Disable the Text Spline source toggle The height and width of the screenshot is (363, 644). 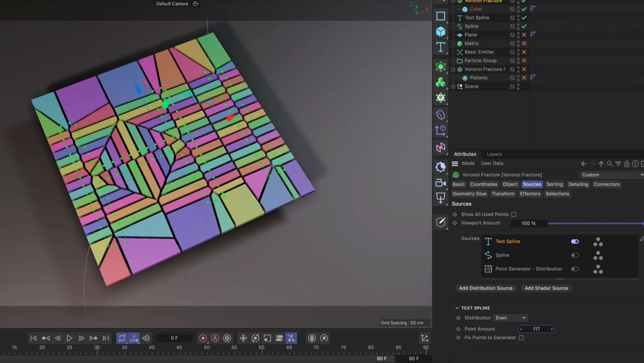pyautogui.click(x=575, y=241)
